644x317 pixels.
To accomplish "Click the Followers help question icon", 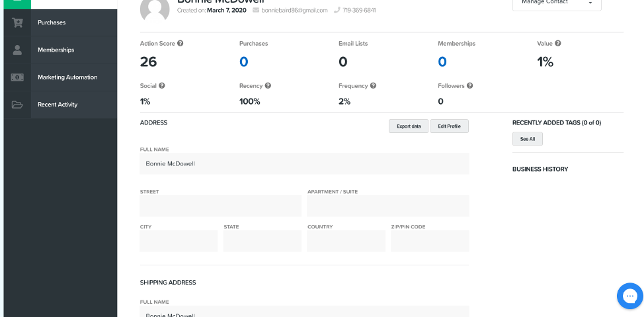I will pos(469,86).
